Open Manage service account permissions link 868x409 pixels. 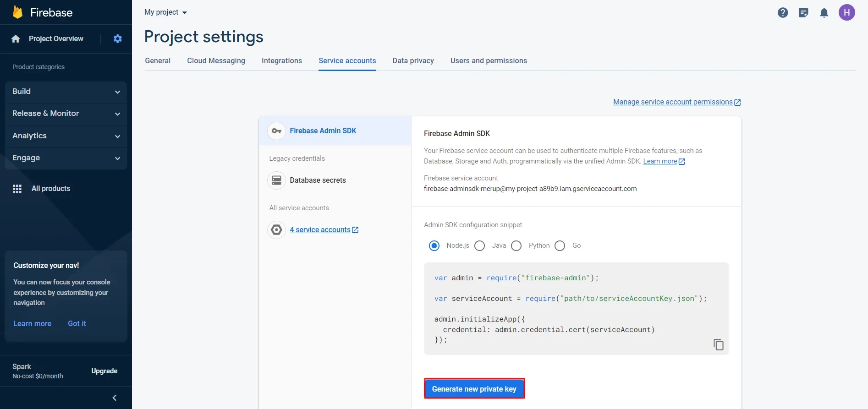pos(677,102)
